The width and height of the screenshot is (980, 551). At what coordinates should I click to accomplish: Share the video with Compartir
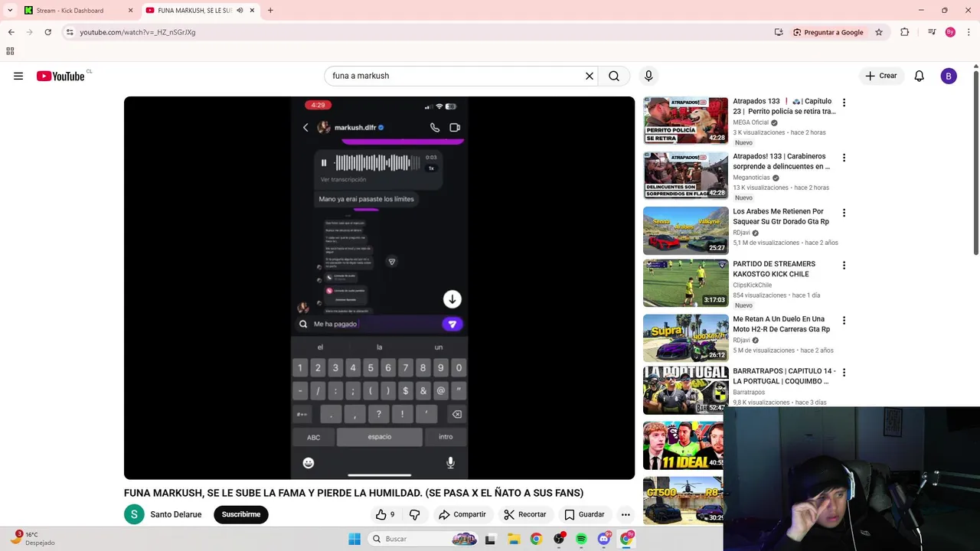[x=462, y=514]
